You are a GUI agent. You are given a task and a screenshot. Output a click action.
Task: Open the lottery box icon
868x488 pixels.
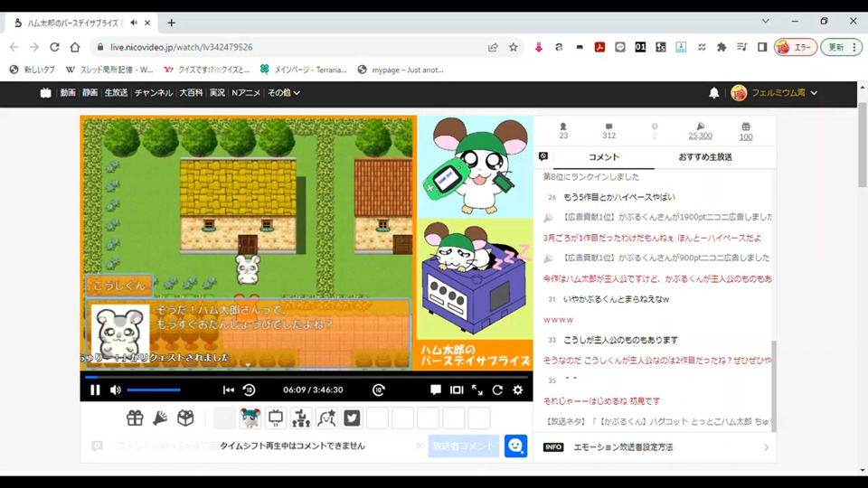pos(185,418)
